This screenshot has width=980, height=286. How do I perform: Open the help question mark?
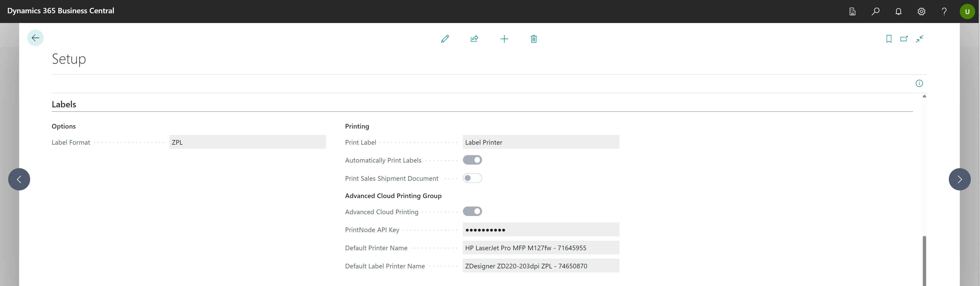pos(944,12)
